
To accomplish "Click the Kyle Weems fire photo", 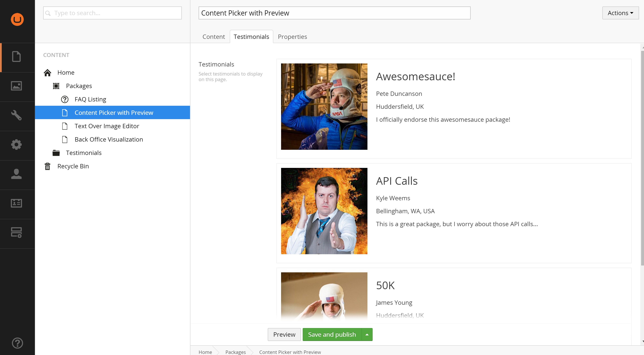I will [x=324, y=211].
